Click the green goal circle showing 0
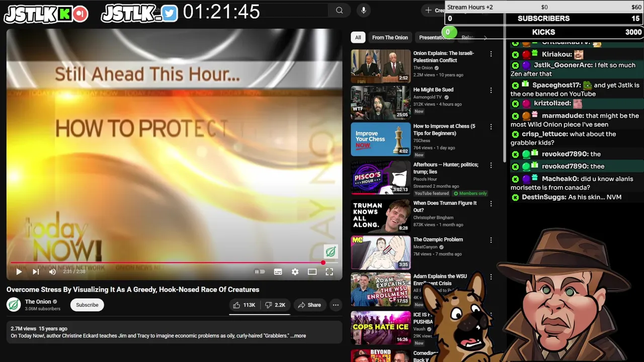Screen dimensions: 644x362 coord(448,32)
